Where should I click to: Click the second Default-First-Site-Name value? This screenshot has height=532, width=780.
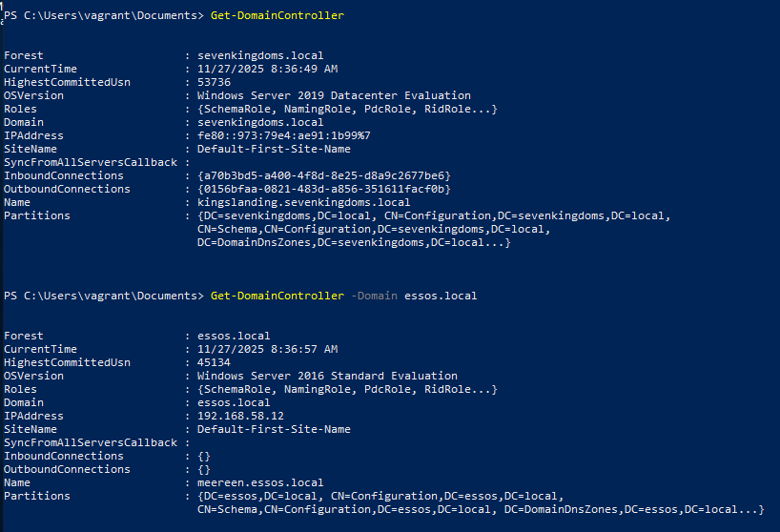[274, 429]
